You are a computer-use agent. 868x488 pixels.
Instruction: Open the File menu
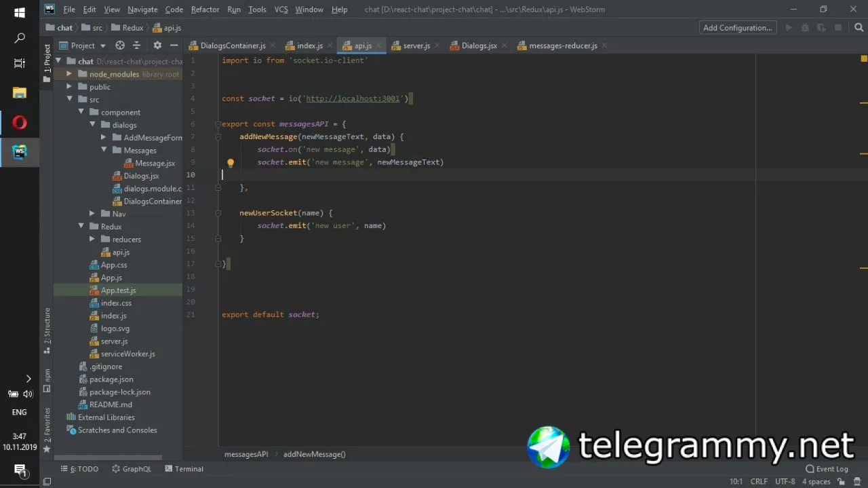69,10
